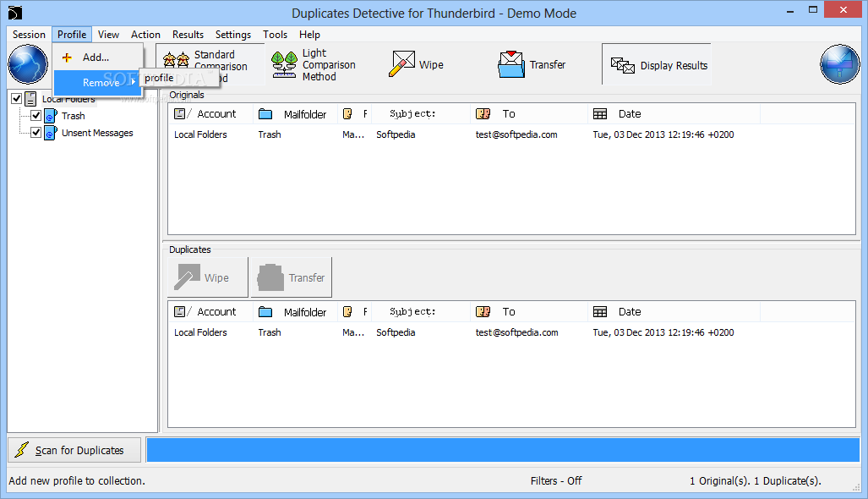Screen dimensions: 868x499
Task: Select Standard Comparison Method icon
Action: (176, 60)
